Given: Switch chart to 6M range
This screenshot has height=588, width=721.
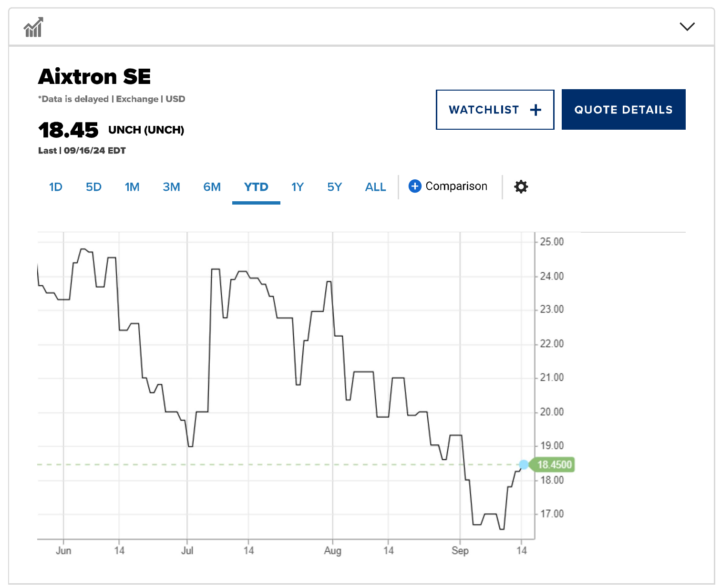Looking at the screenshot, I should coord(212,187).
